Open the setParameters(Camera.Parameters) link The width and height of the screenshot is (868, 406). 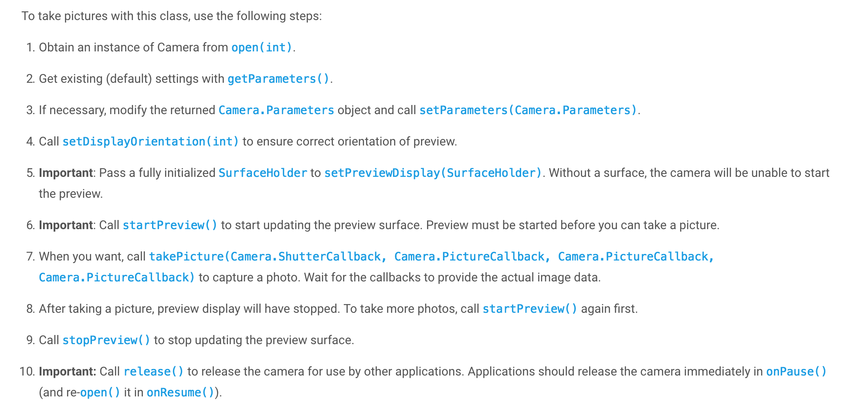(528, 110)
